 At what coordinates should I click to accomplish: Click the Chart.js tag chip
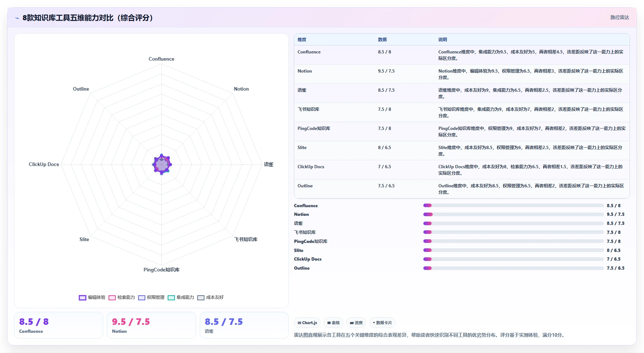click(x=307, y=323)
